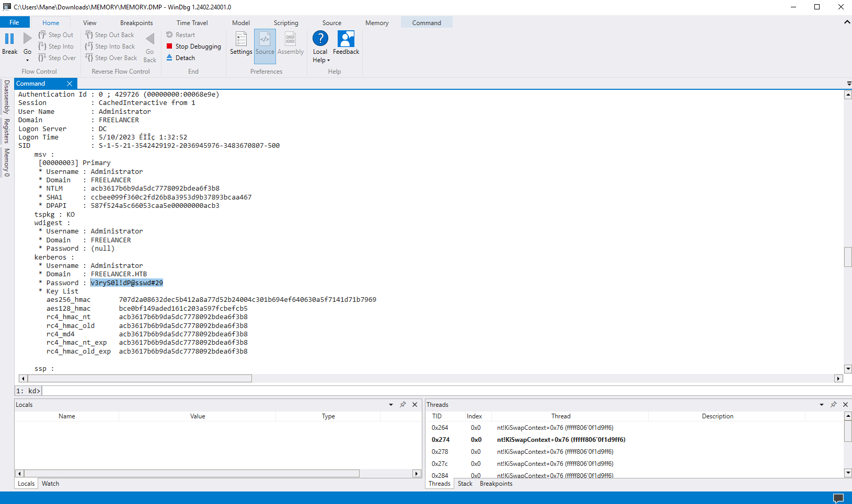Close the Command window tab
This screenshot has width=852, height=504.
70,84
